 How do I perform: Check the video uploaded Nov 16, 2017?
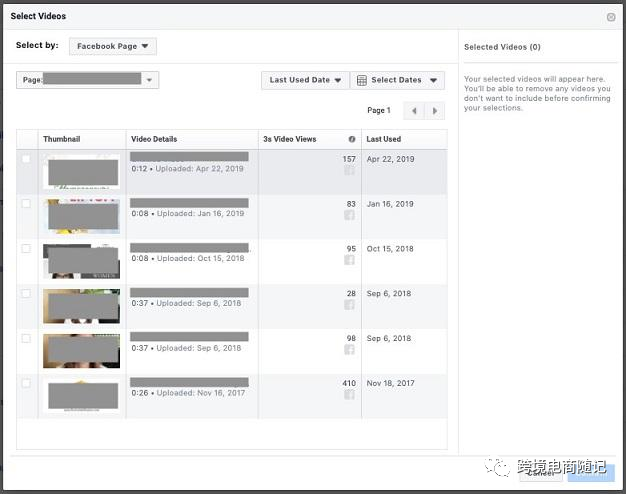point(26,383)
